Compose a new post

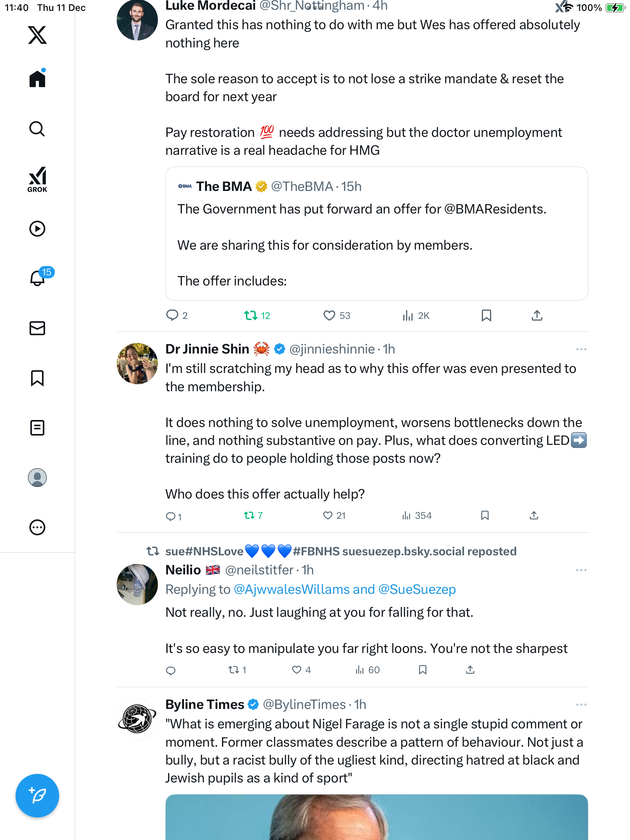(x=37, y=795)
